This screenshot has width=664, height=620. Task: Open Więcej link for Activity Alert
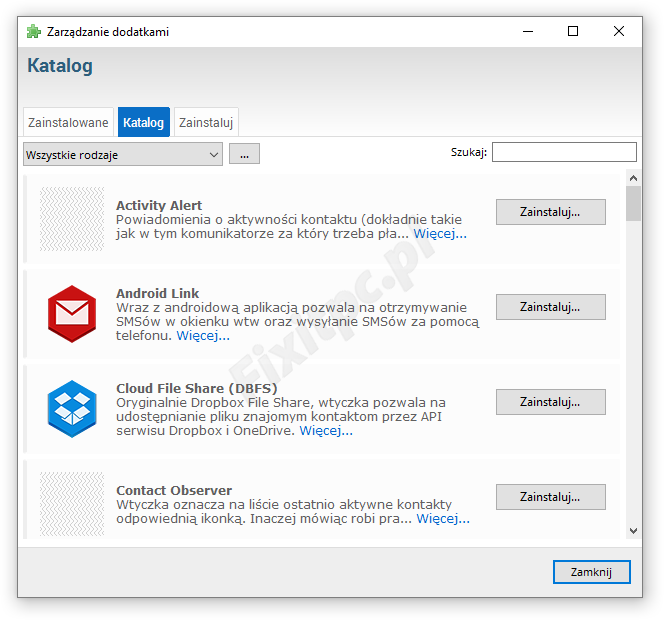(440, 234)
